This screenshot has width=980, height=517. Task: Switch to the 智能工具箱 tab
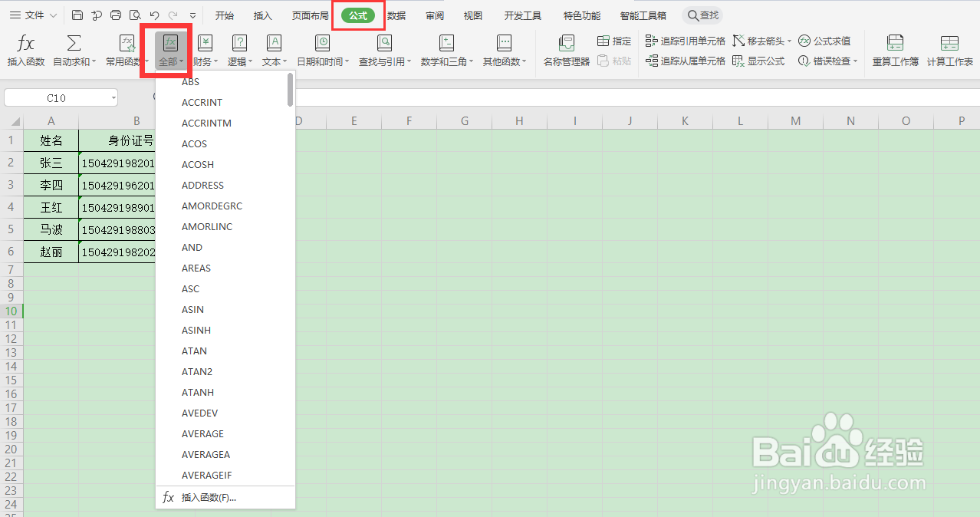point(643,15)
